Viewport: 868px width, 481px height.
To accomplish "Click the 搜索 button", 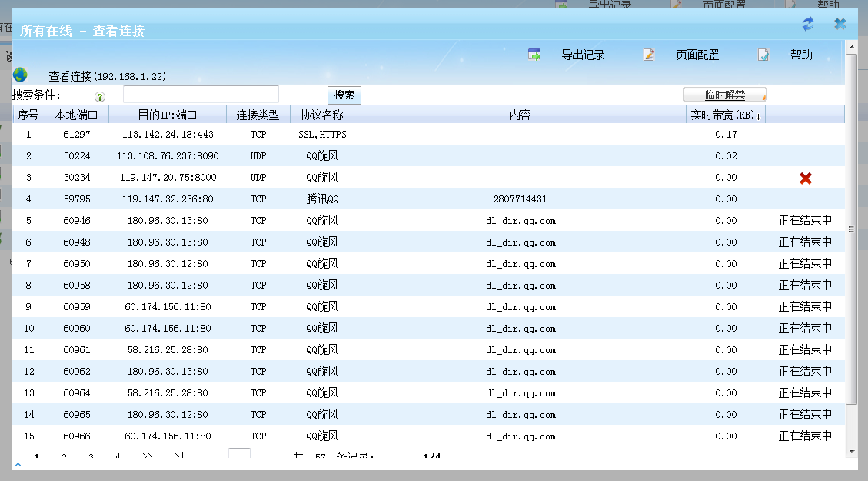I will click(x=344, y=95).
